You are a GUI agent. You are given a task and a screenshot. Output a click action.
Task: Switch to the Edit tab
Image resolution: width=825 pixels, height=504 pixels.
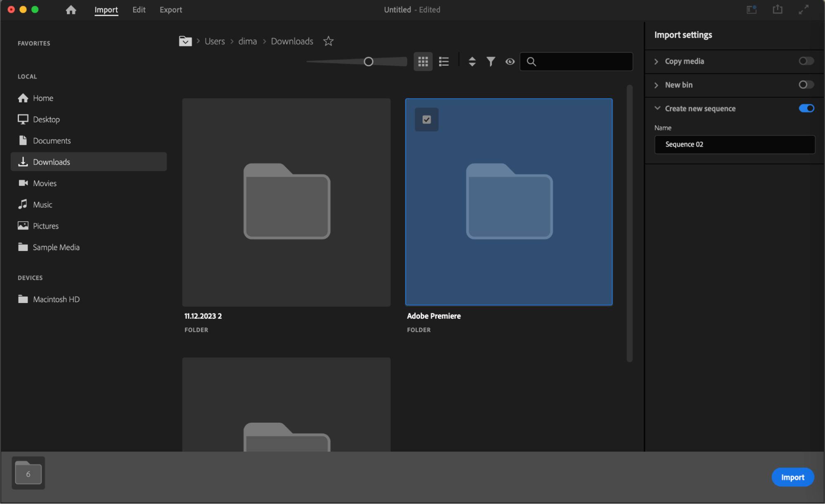139,9
